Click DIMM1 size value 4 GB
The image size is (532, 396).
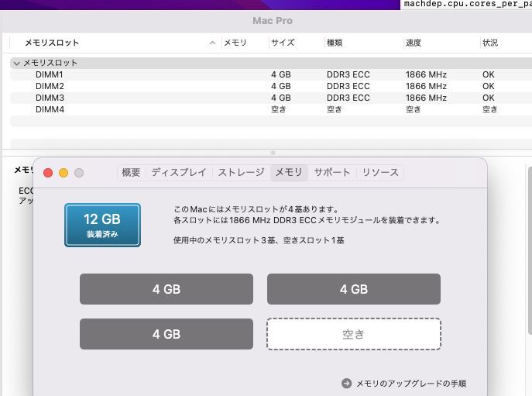[281, 74]
